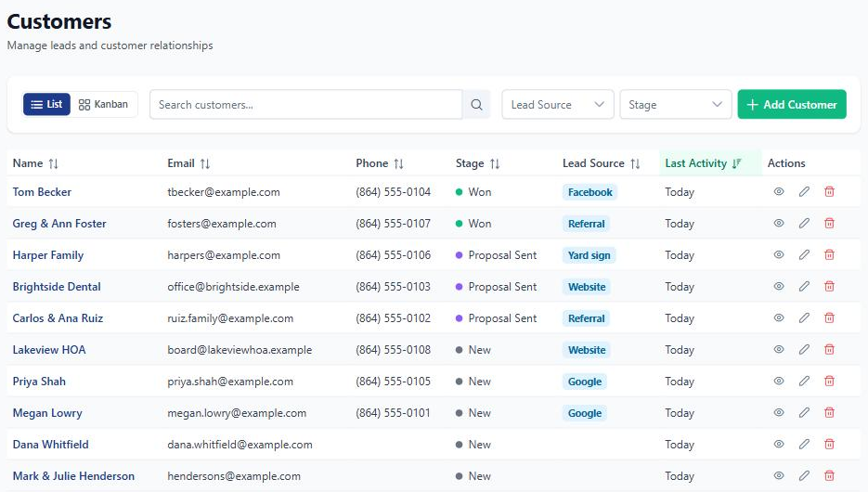Open Greg & Ann Foster link
This screenshot has height=492, width=868.
coord(59,224)
